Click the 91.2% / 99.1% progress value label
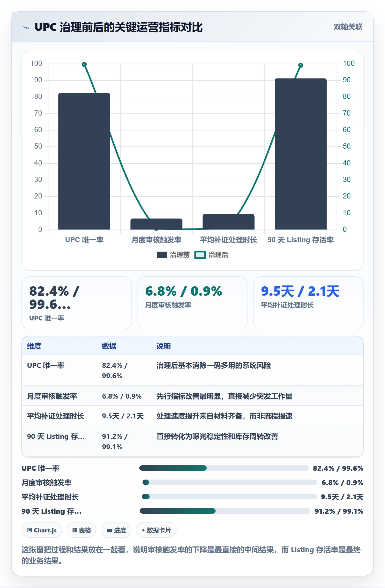The image size is (385, 588). coord(339,511)
